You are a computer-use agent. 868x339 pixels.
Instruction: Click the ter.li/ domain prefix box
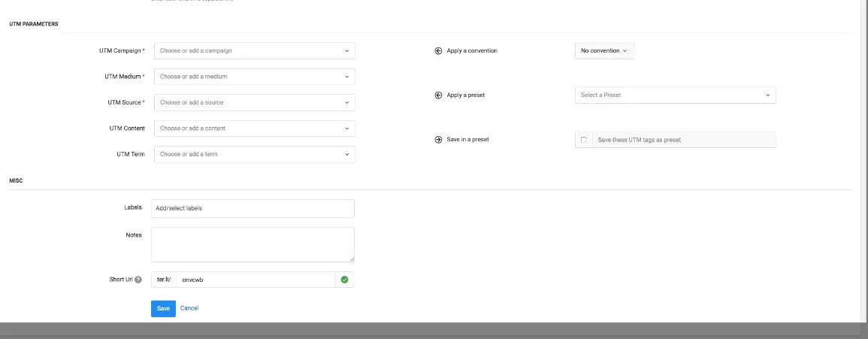point(164,280)
